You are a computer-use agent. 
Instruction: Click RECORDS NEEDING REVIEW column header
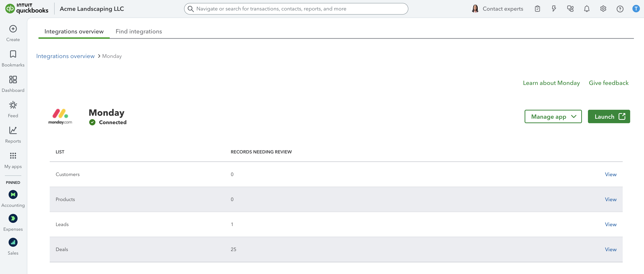pyautogui.click(x=261, y=152)
